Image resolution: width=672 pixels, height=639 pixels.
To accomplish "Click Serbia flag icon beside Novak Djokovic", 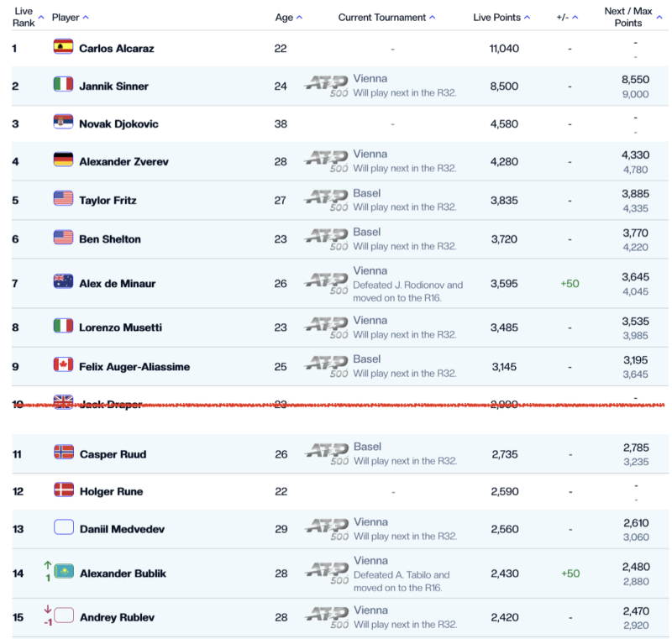I will pyautogui.click(x=63, y=123).
